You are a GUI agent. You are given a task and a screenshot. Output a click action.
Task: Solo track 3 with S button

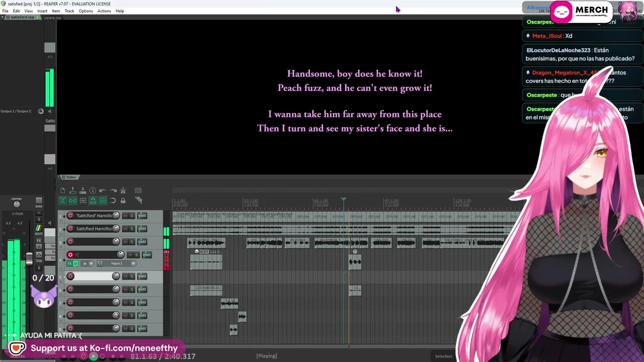132,242
